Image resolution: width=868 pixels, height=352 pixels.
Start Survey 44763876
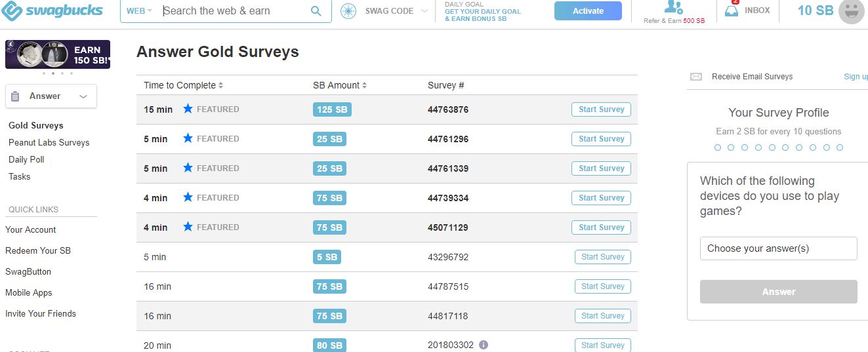click(x=601, y=109)
